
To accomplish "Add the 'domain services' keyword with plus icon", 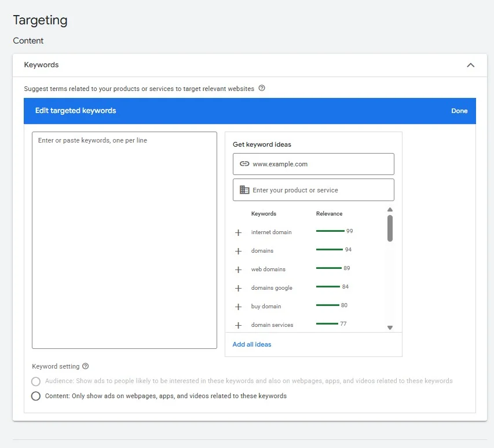I will pos(238,325).
